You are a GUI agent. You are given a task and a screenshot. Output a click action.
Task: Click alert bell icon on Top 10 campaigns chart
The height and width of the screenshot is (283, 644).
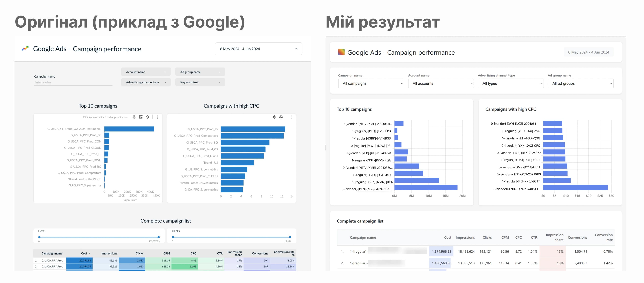(x=134, y=117)
